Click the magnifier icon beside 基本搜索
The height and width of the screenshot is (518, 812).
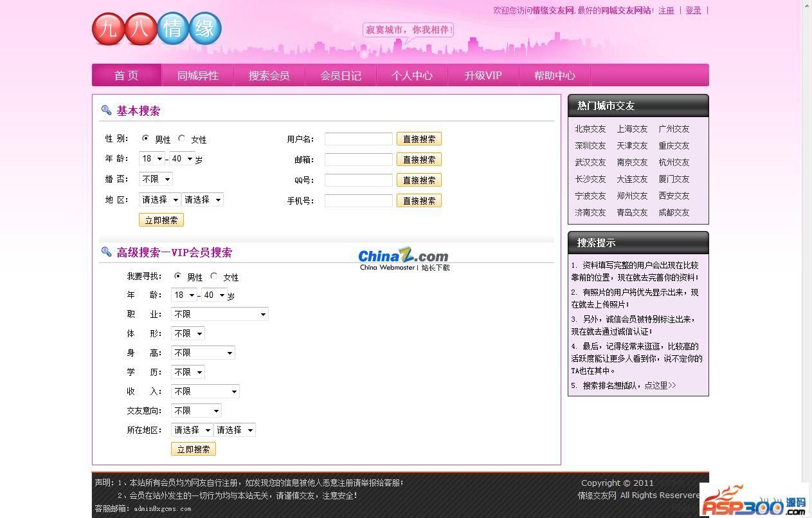click(x=107, y=110)
